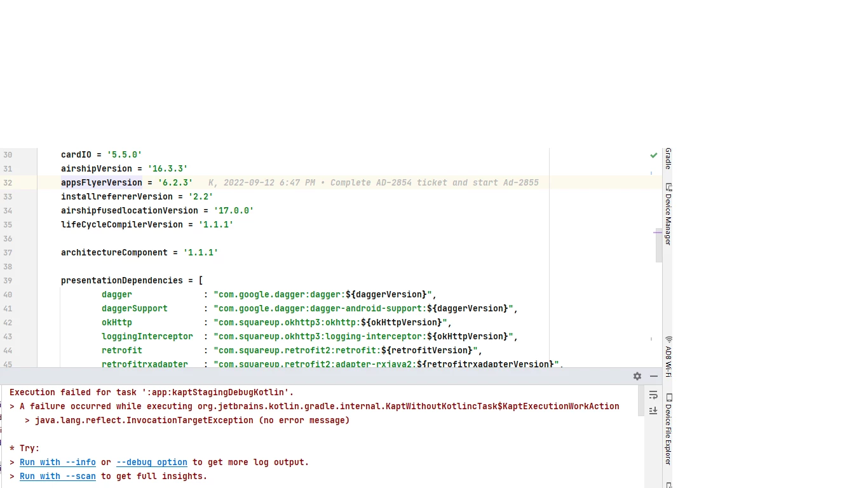Click 'architectureComponent' on line 37
The height and width of the screenshot is (488, 868).
[x=114, y=252]
